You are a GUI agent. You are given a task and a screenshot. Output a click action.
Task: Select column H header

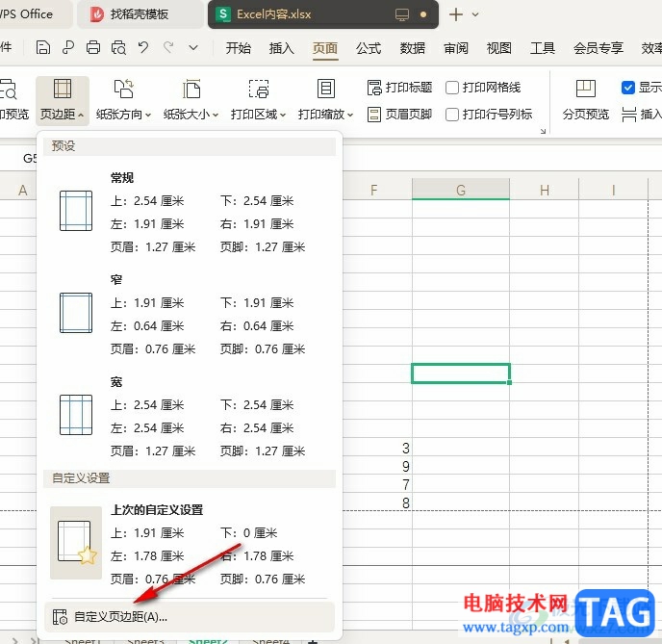click(x=545, y=190)
